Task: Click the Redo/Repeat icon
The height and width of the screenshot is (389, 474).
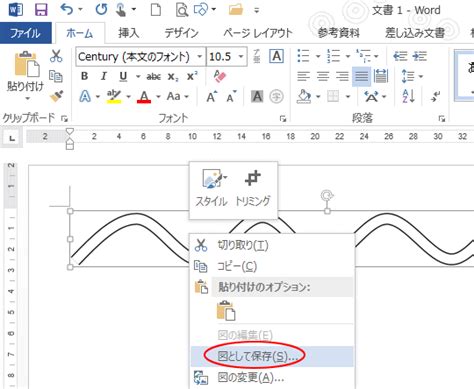Action: pos(101,9)
